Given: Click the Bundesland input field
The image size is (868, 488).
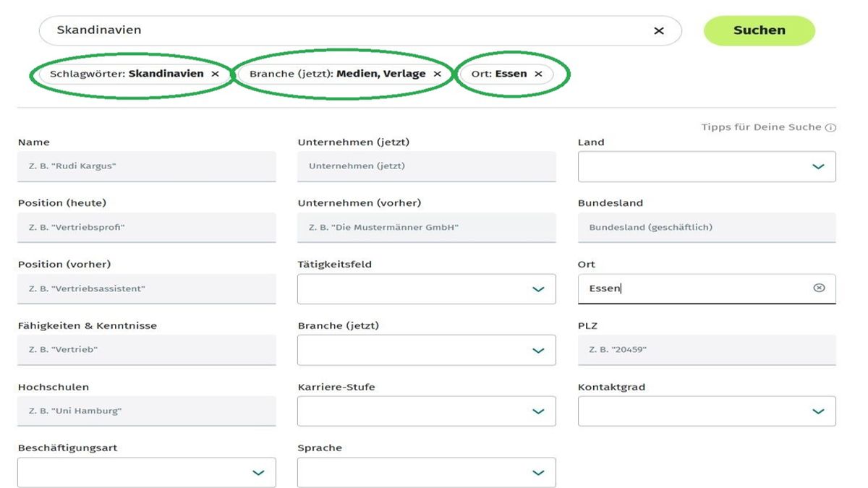Looking at the screenshot, I should [707, 228].
